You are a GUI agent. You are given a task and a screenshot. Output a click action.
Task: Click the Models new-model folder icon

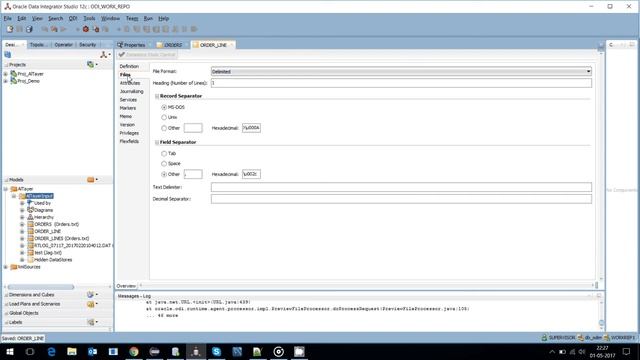91,180
